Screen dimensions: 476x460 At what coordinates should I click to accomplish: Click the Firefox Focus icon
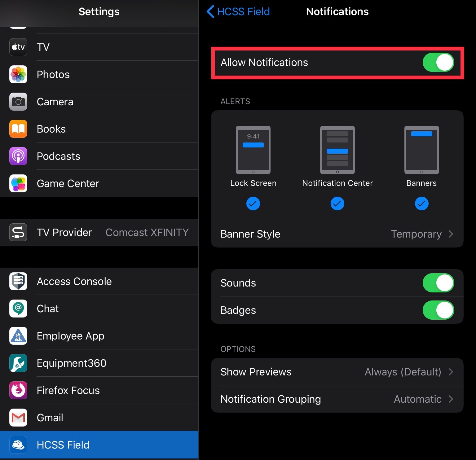pos(18,390)
